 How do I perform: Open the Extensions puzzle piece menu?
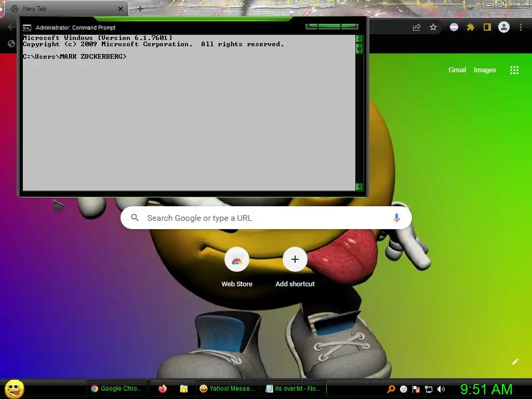tap(471, 27)
